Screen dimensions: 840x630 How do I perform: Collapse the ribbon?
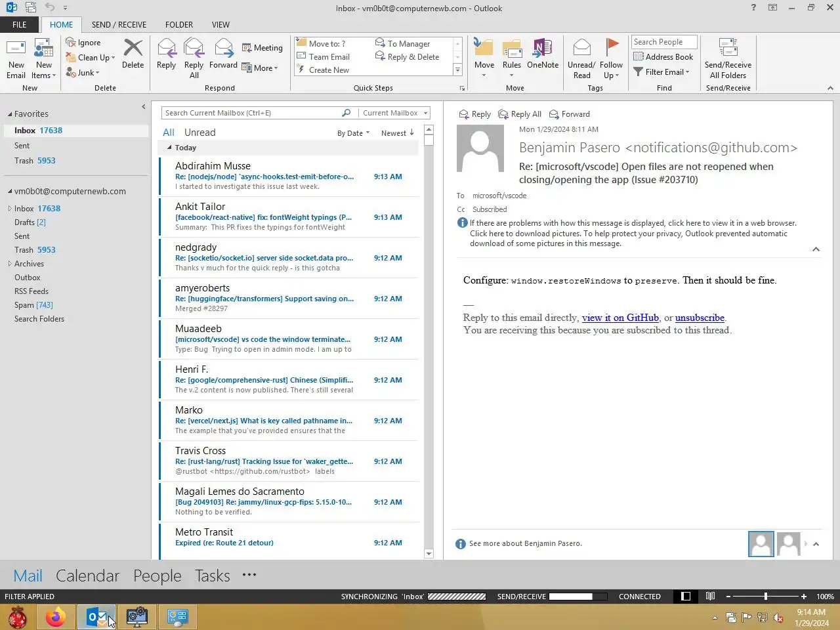[x=830, y=88]
